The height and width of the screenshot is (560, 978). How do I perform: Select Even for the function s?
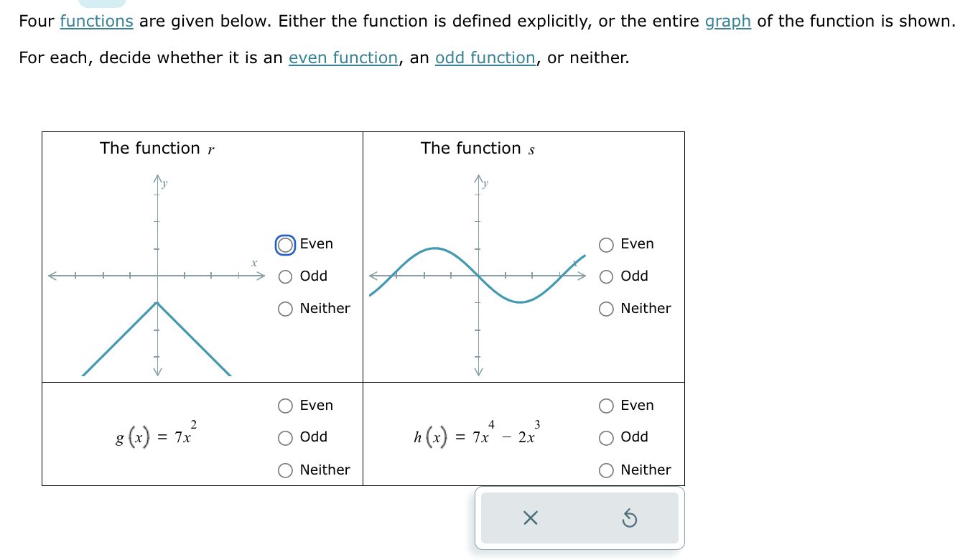click(607, 244)
